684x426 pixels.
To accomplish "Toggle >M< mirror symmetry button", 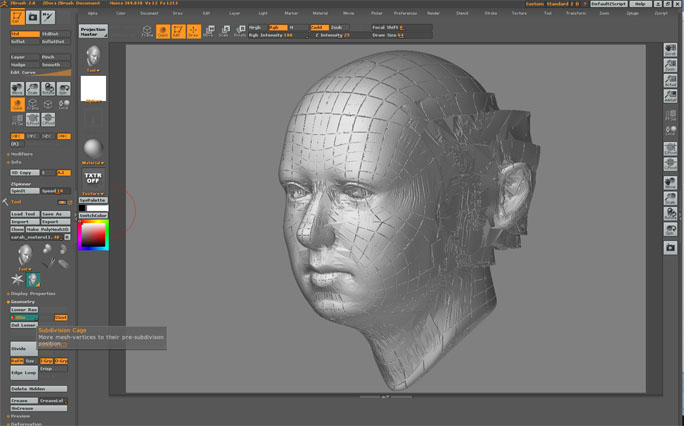I will 64,136.
